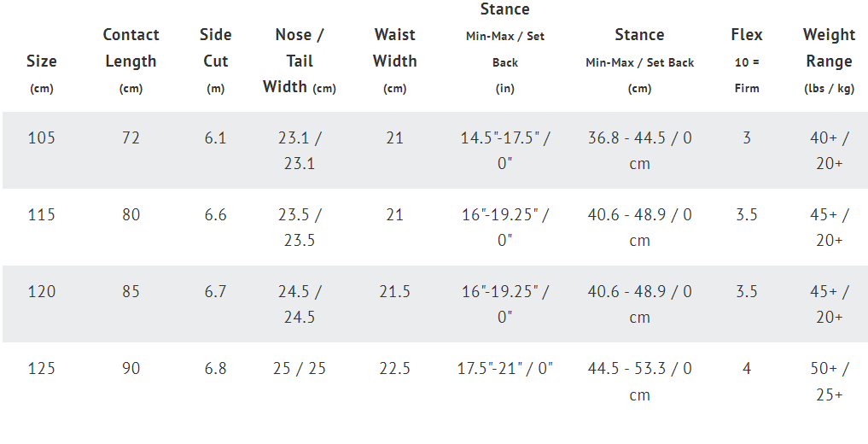Click the contact length value 85
The image size is (868, 444).
click(131, 292)
